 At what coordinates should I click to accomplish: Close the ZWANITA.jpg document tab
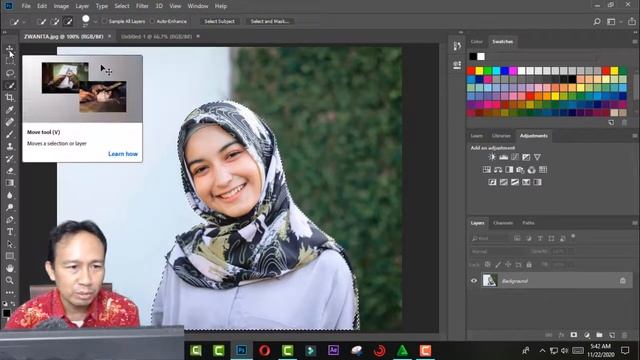tap(109, 36)
